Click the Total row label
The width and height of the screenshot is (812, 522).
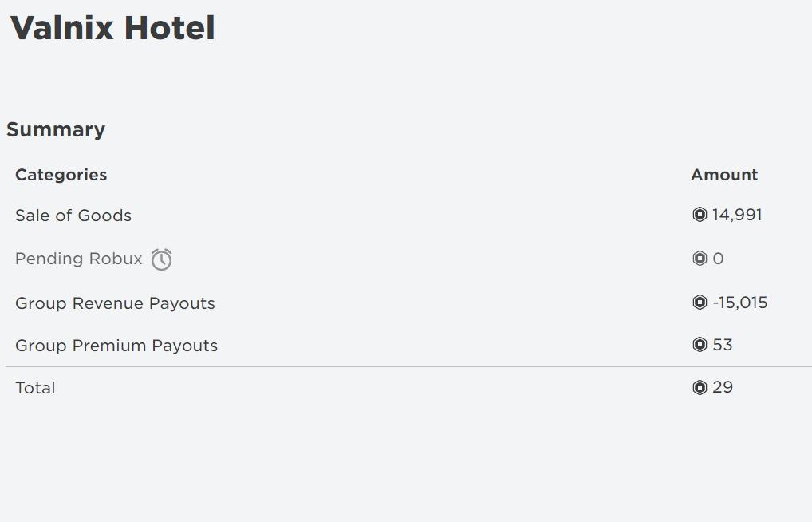coord(35,388)
